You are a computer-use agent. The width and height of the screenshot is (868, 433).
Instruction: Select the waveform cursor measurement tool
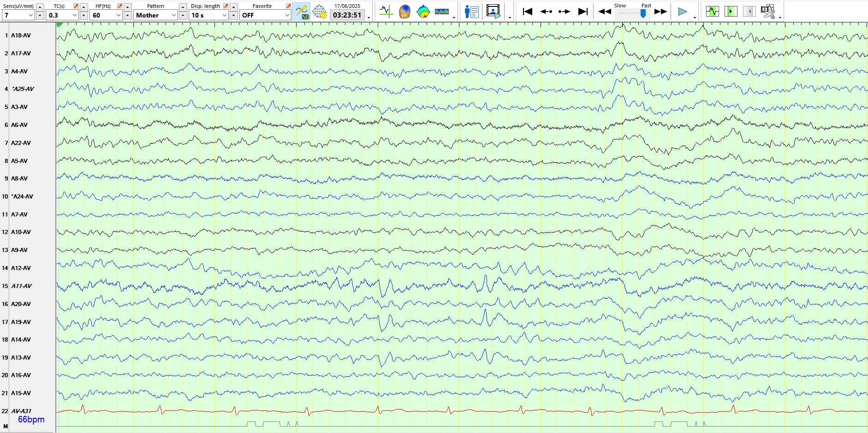[386, 12]
